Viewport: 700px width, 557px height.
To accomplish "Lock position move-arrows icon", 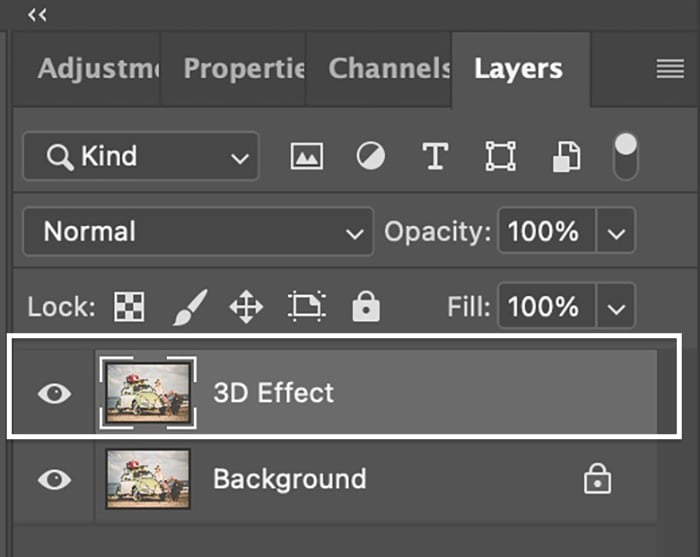I will click(x=246, y=307).
